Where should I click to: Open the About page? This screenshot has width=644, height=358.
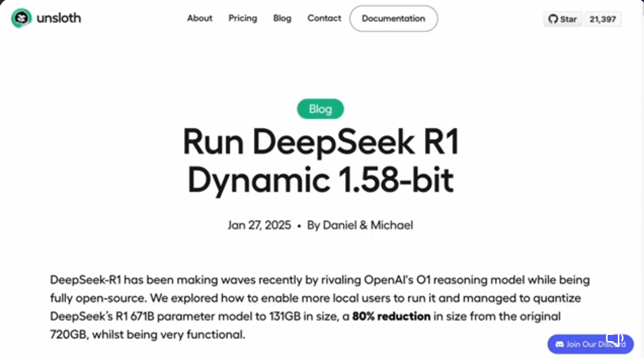pos(200,18)
